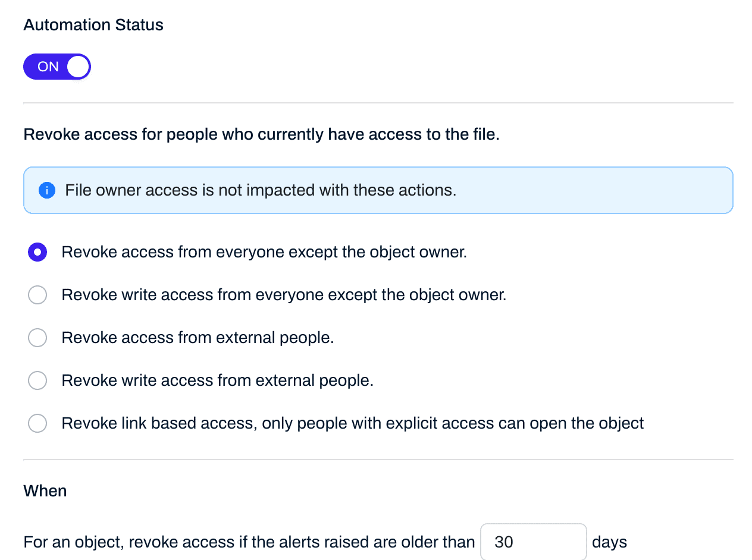Click the ON text inside the status switch

coord(48,66)
